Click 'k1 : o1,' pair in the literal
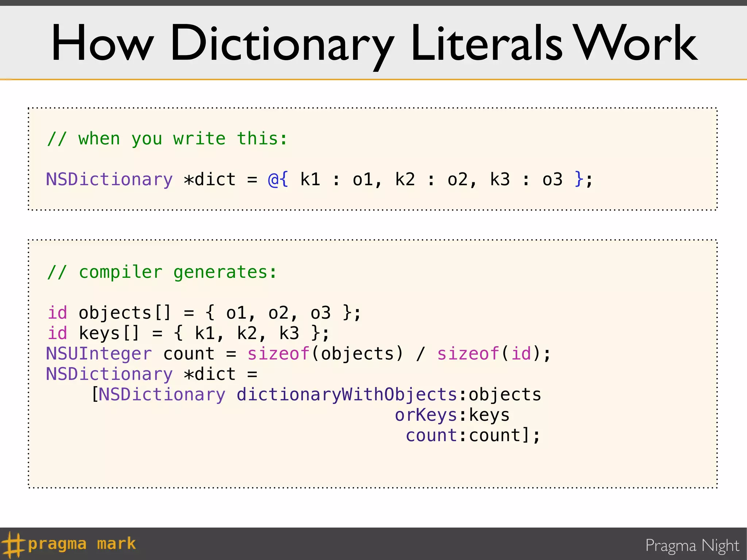Viewport: 747px width, 560px height. (341, 179)
